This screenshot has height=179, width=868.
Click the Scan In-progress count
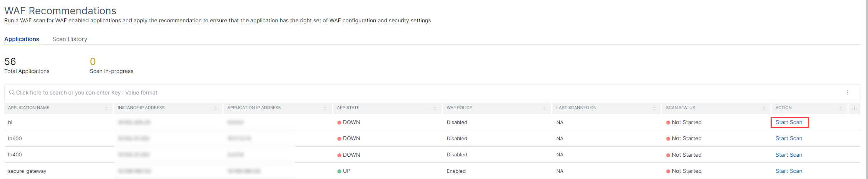(93, 61)
